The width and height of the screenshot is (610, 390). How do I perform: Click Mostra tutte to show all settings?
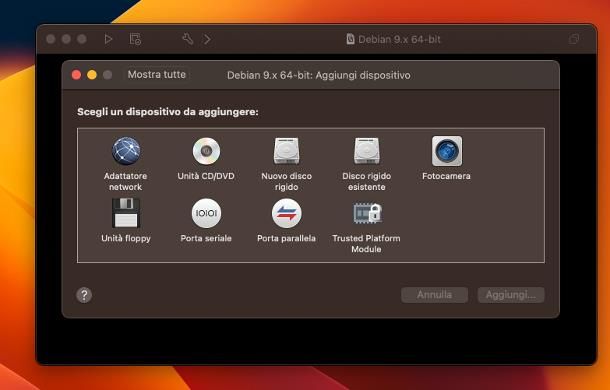pyautogui.click(x=157, y=74)
